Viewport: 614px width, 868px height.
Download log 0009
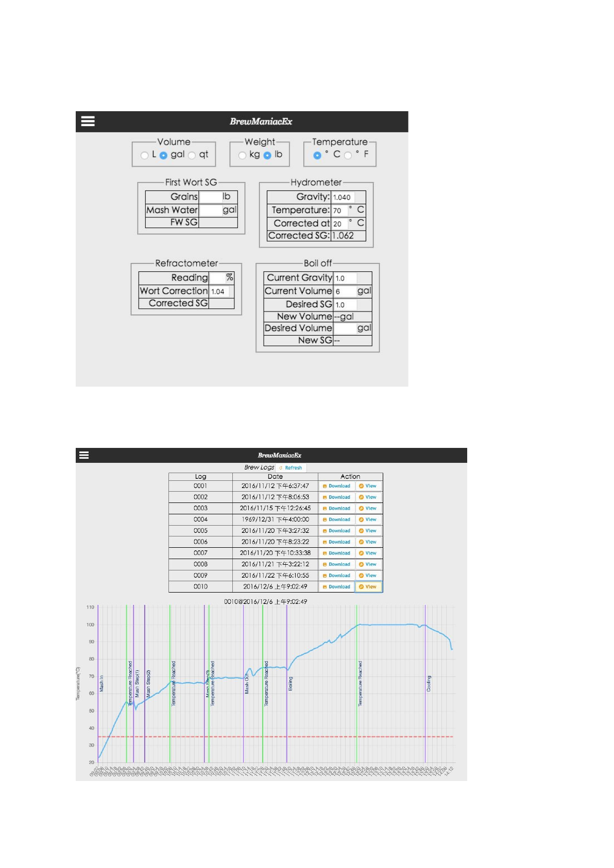tap(336, 576)
